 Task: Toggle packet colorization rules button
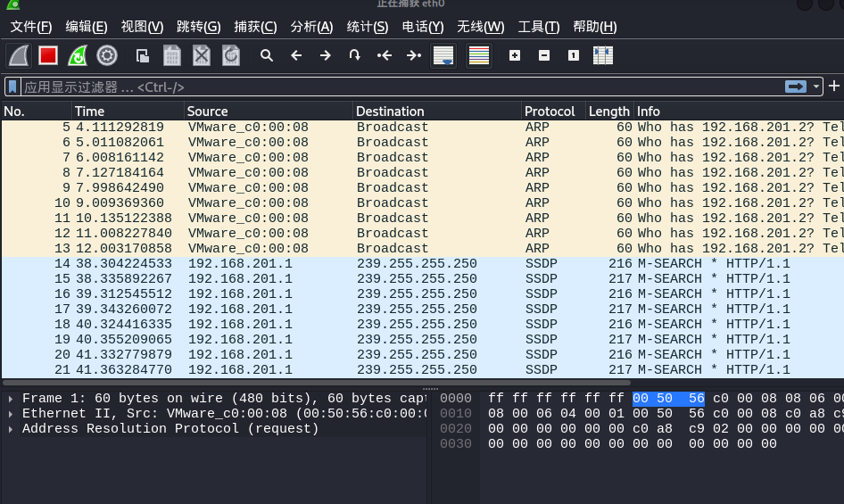(x=479, y=55)
